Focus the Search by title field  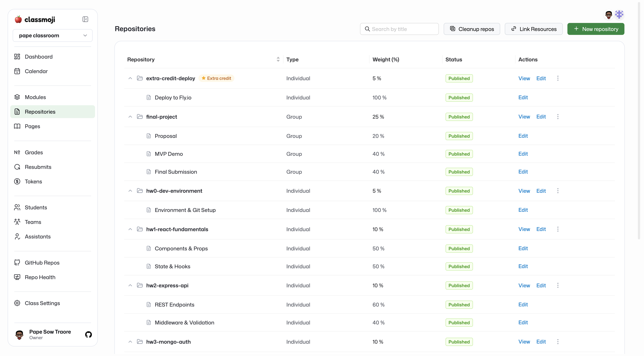tap(399, 29)
